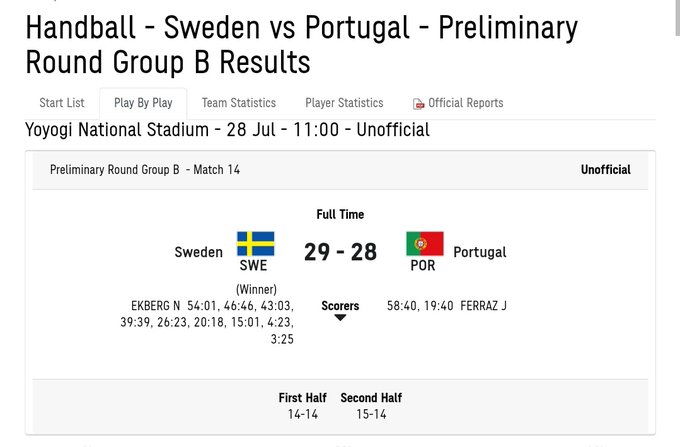Click the Second Half 15-14 score
680x447 pixels.
pos(371,413)
